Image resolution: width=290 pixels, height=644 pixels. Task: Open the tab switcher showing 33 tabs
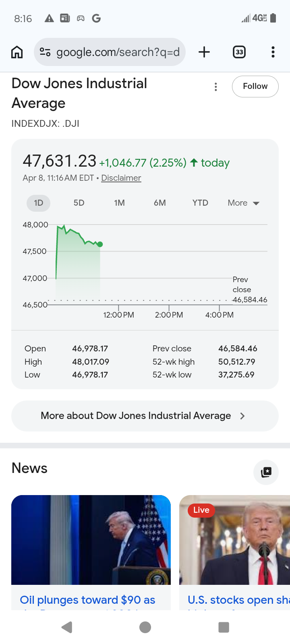pyautogui.click(x=239, y=52)
